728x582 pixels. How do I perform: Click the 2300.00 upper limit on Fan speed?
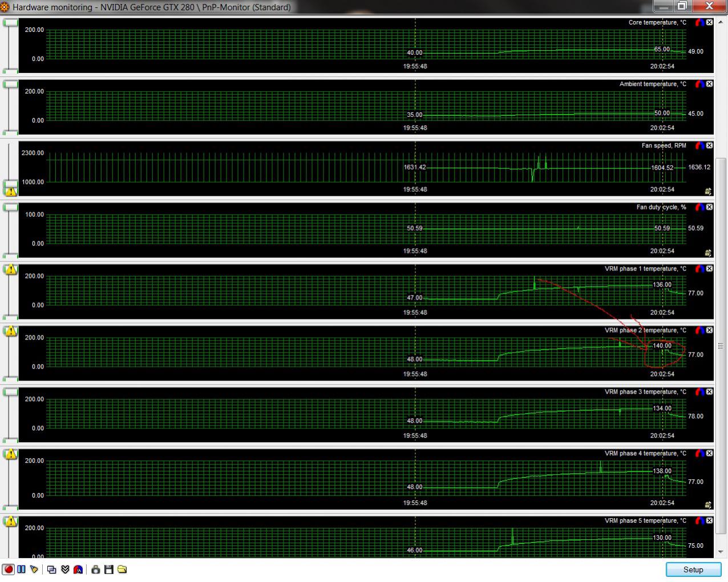pos(33,153)
